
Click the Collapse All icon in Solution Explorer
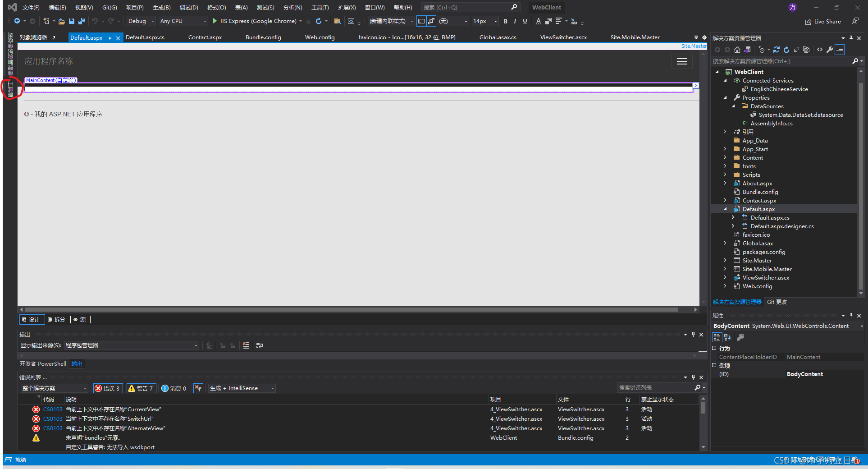point(796,50)
